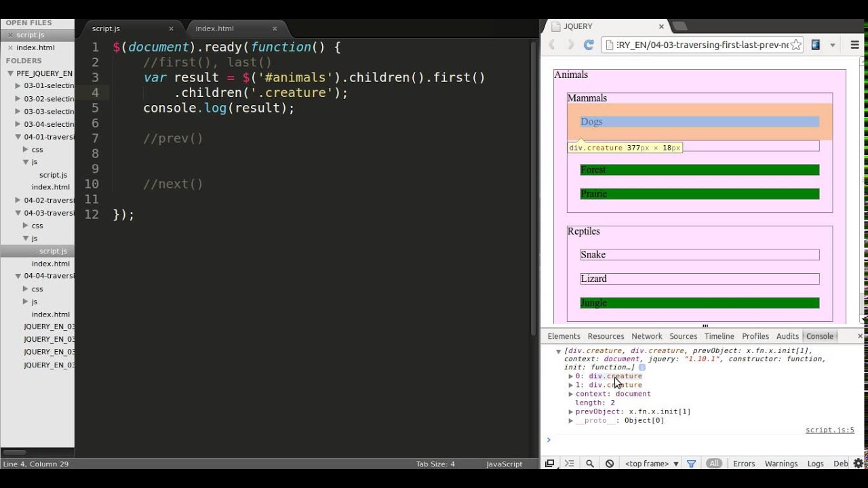Open the top frame selector dropdown

click(652, 464)
